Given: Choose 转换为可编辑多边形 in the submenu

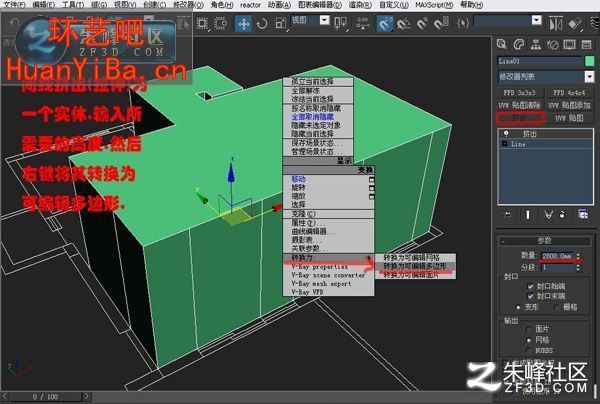Looking at the screenshot, I should 415,266.
